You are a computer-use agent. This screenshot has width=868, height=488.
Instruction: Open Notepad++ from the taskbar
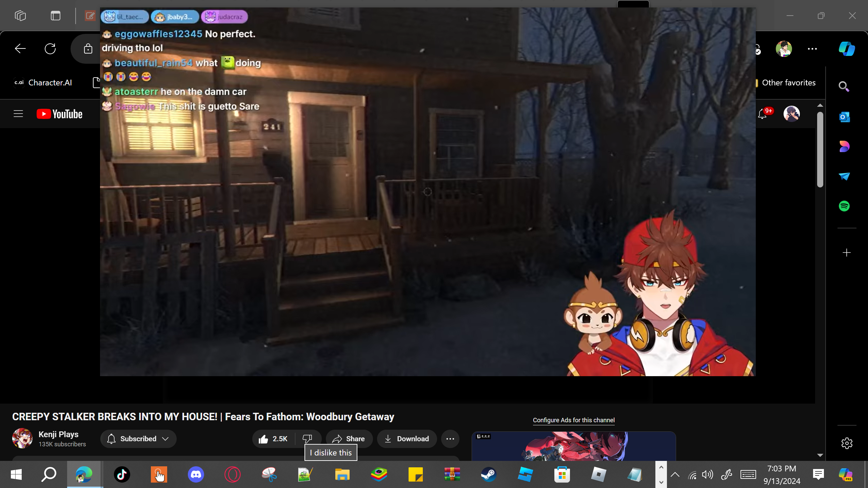pyautogui.click(x=306, y=474)
